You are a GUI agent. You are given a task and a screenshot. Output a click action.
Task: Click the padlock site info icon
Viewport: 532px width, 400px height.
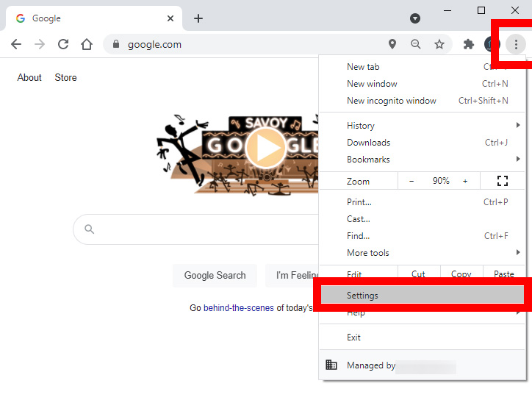click(x=116, y=44)
